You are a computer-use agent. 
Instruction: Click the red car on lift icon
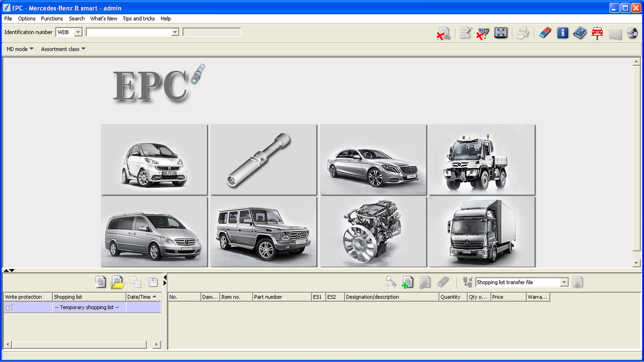coord(597,34)
